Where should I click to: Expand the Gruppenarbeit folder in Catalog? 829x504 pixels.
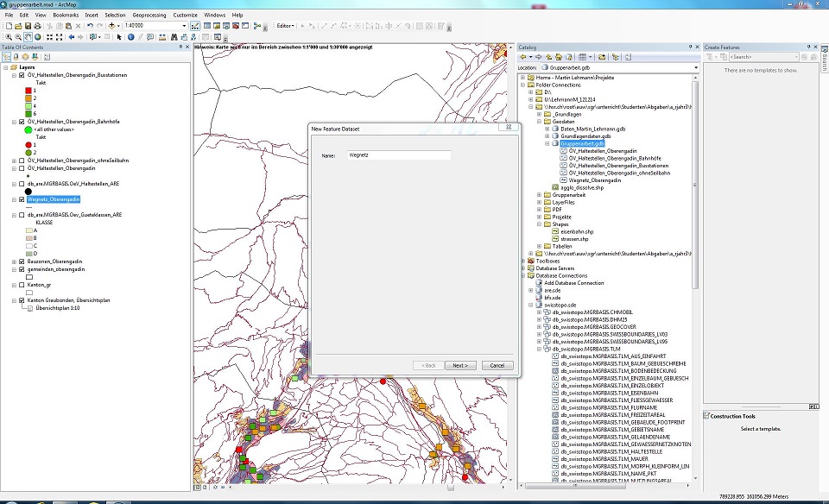tap(539, 195)
